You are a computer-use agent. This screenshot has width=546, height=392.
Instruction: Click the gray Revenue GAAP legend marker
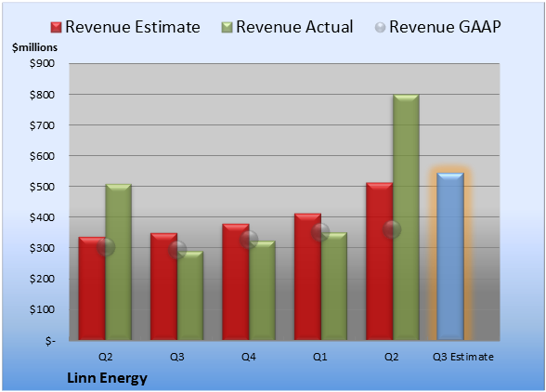coord(381,28)
